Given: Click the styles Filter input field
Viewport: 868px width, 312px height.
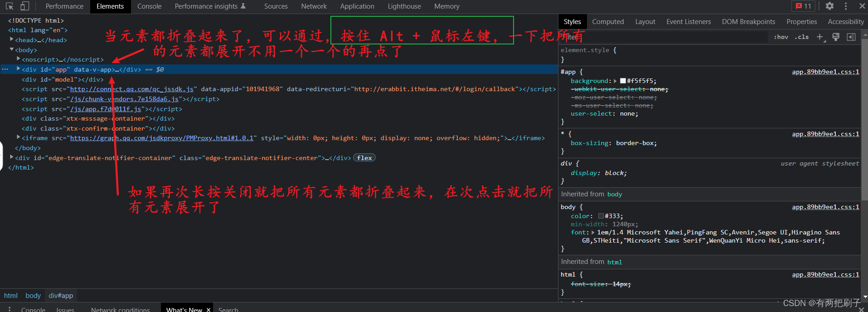Looking at the screenshot, I should pyautogui.click(x=664, y=37).
